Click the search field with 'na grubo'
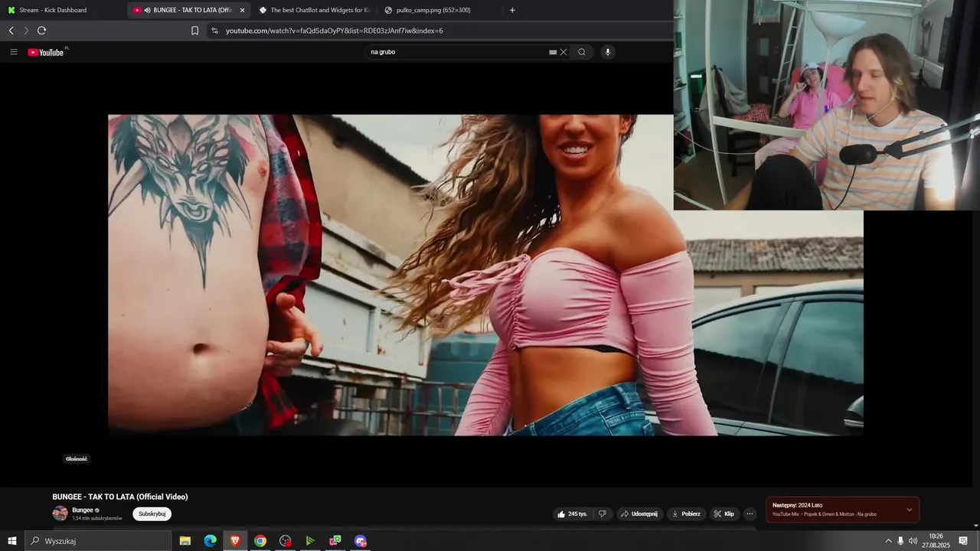Image resolution: width=980 pixels, height=551 pixels. tap(458, 52)
